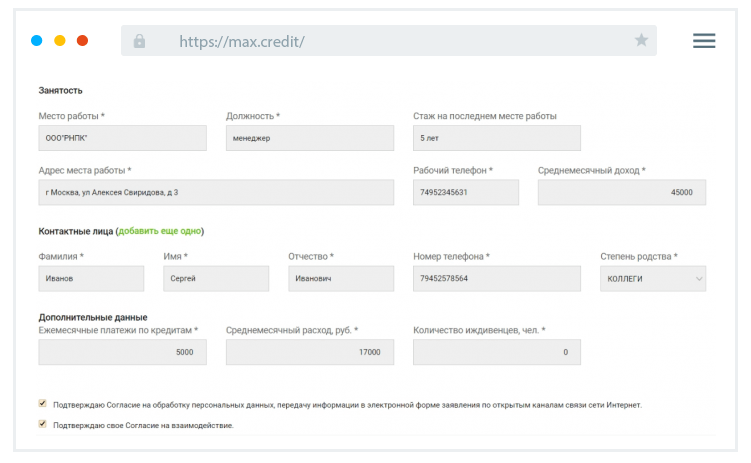Click the Рабочий телефон field
The width and height of the screenshot is (751, 463).
pos(466,192)
